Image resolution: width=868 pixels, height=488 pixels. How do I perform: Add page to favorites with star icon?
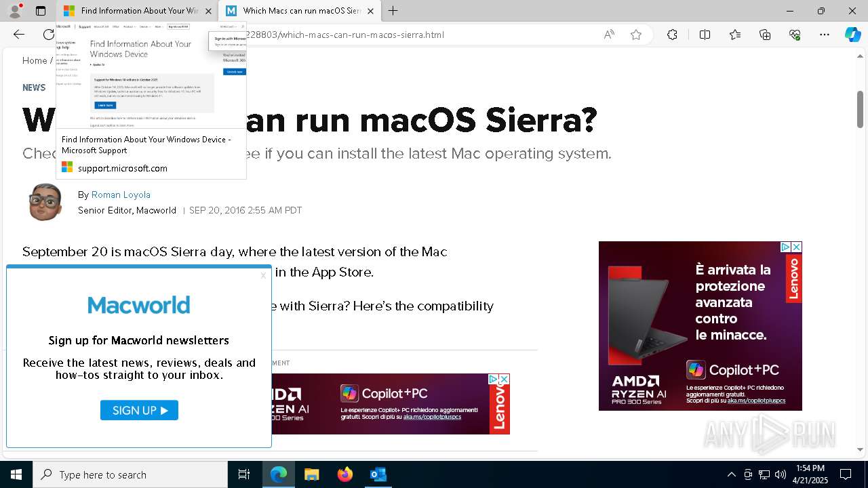point(636,35)
